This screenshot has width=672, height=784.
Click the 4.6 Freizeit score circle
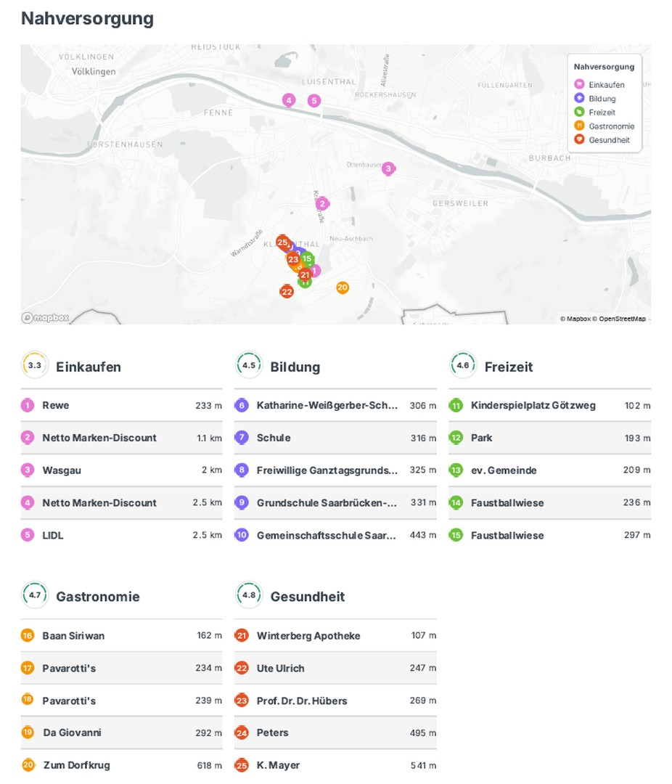pos(462,365)
